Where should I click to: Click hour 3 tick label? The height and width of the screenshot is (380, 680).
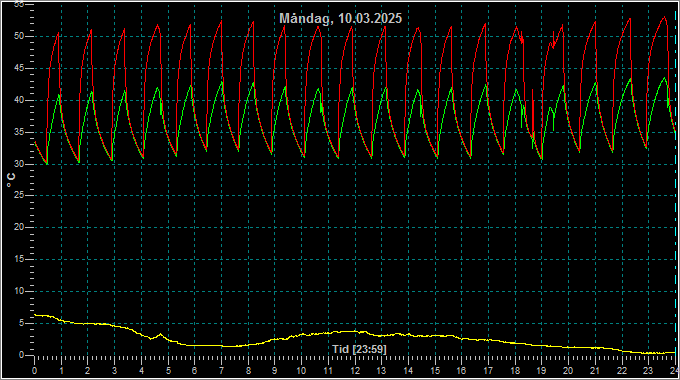(114, 371)
